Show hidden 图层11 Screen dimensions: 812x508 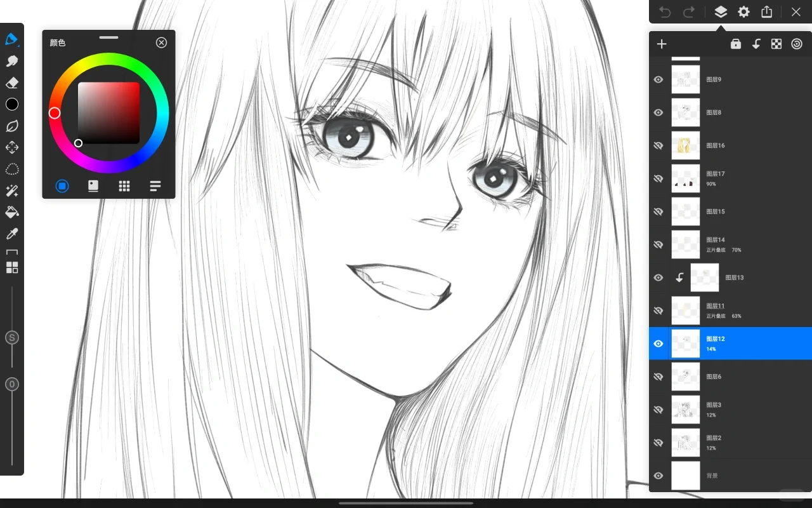point(658,311)
